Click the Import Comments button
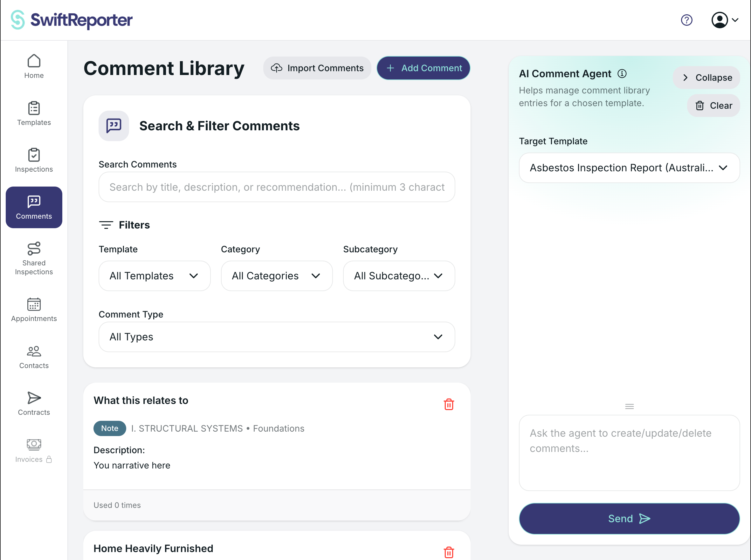The image size is (751, 560). tap(317, 68)
